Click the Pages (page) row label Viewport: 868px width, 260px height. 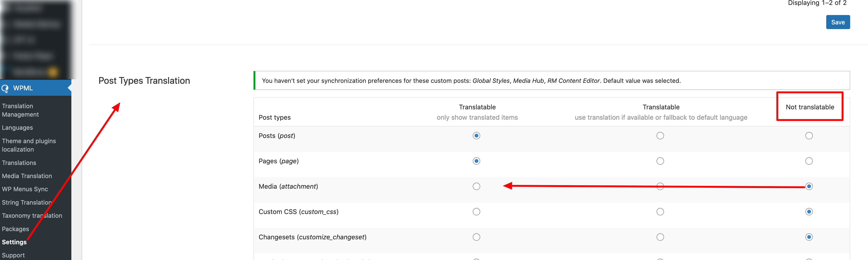279,161
